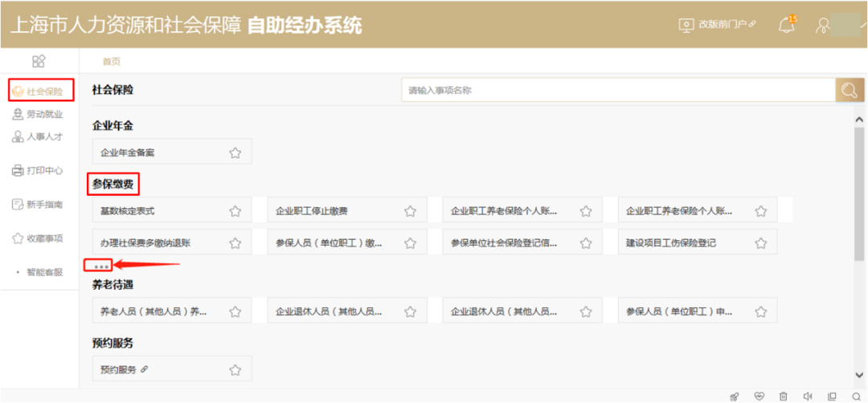Star the 预约服务 item
Image resolution: width=868 pixels, height=403 pixels.
tap(235, 370)
